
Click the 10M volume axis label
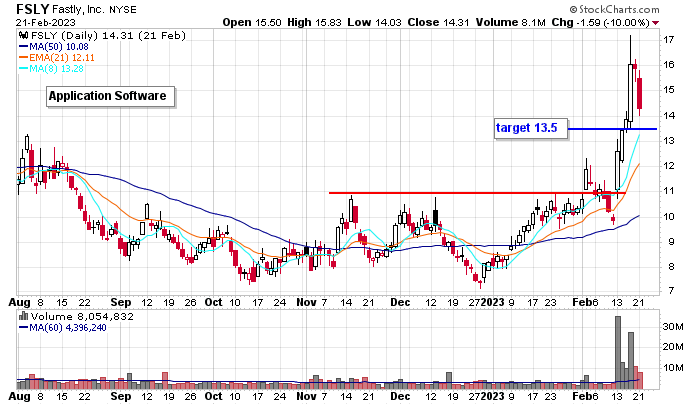[x=673, y=367]
